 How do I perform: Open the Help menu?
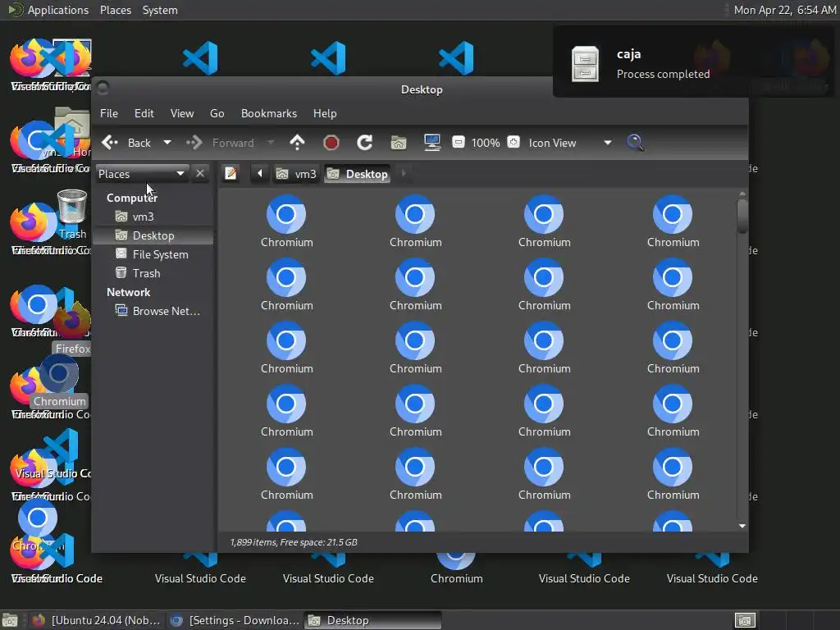tap(325, 113)
